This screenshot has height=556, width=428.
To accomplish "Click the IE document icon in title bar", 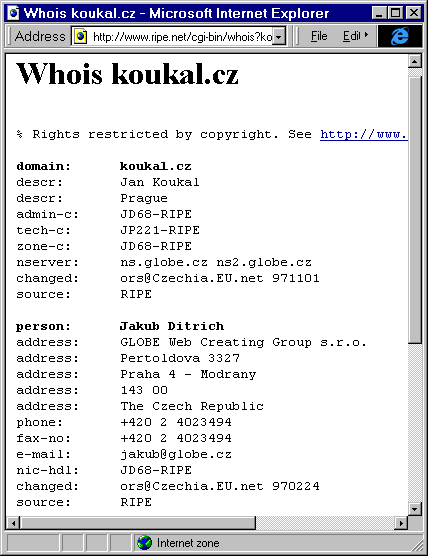I will 13,13.
